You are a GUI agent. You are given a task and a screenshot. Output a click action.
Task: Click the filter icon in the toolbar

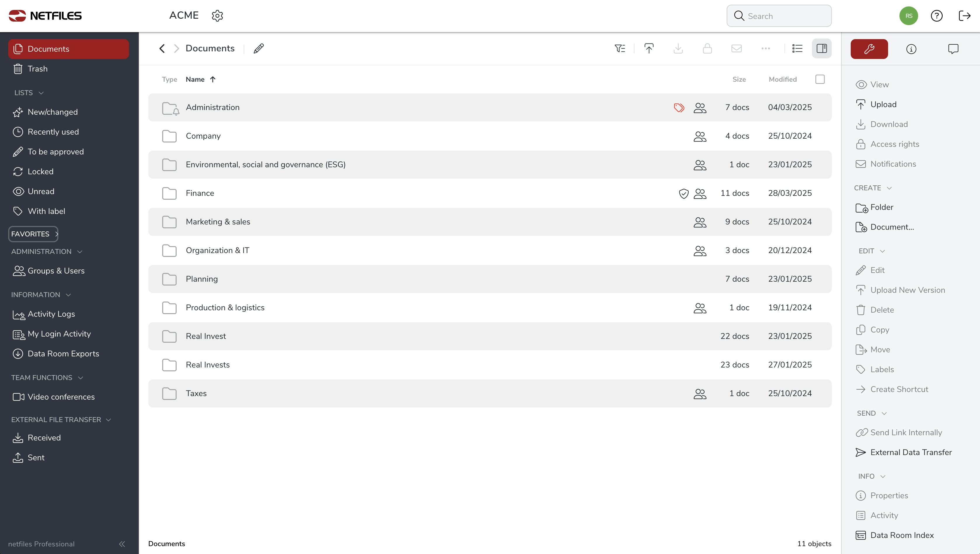point(620,48)
